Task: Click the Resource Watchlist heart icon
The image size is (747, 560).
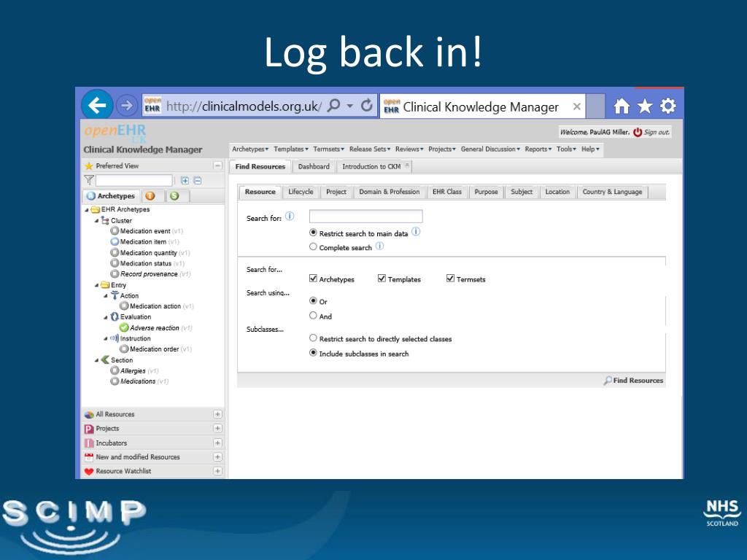Action: [x=88, y=472]
